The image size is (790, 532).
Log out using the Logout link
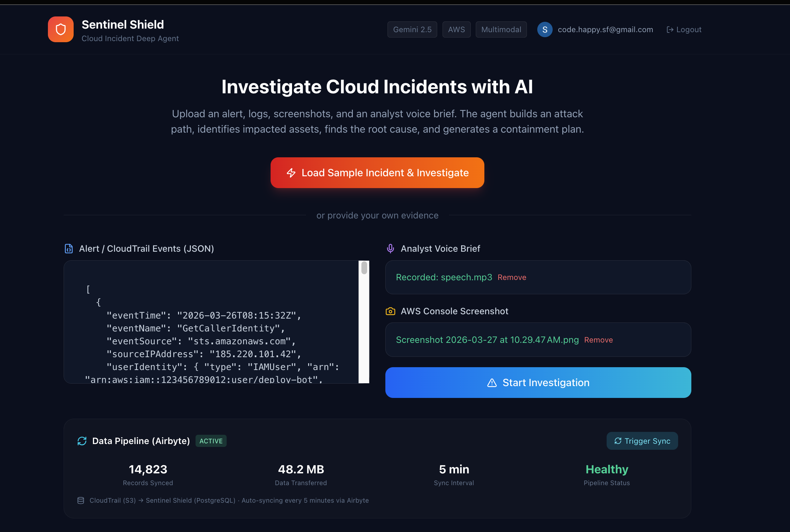(x=684, y=30)
